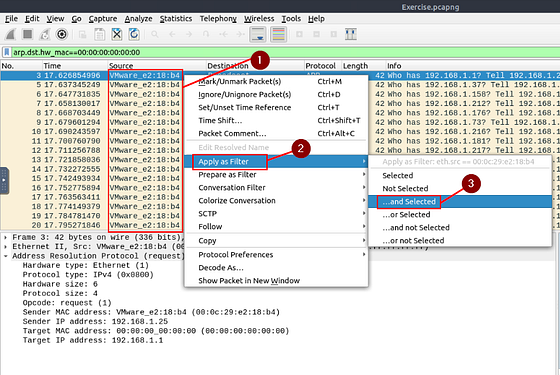The width and height of the screenshot is (560, 375).
Task: Expand the Conversation Filter submenu
Action: pos(276,188)
